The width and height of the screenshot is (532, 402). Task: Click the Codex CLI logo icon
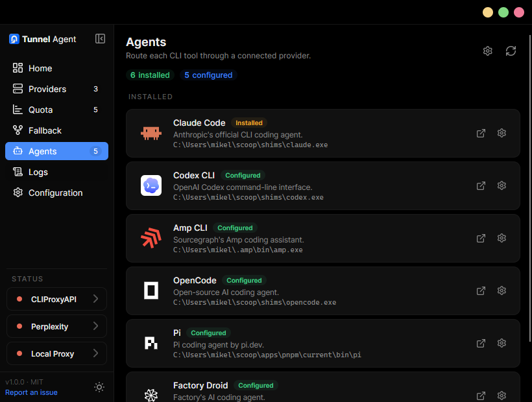pos(151,185)
